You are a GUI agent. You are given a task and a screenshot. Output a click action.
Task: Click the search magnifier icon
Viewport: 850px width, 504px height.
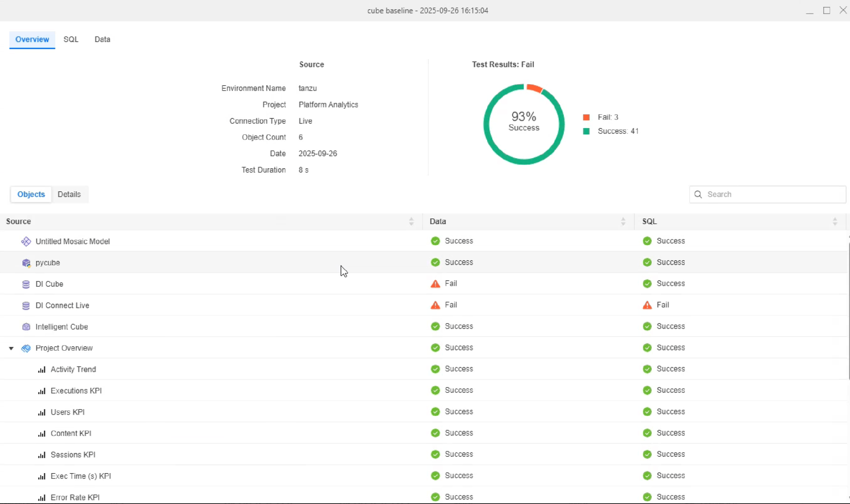(698, 194)
